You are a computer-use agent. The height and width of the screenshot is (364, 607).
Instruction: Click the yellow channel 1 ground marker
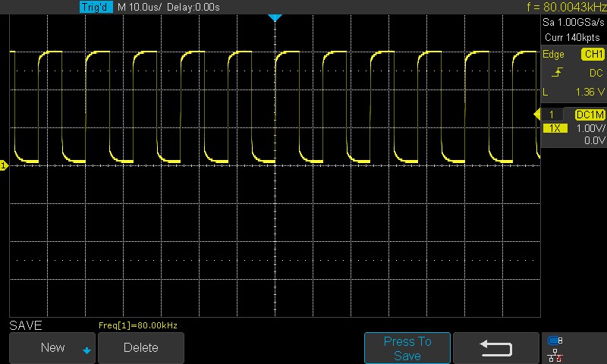tap(4, 165)
